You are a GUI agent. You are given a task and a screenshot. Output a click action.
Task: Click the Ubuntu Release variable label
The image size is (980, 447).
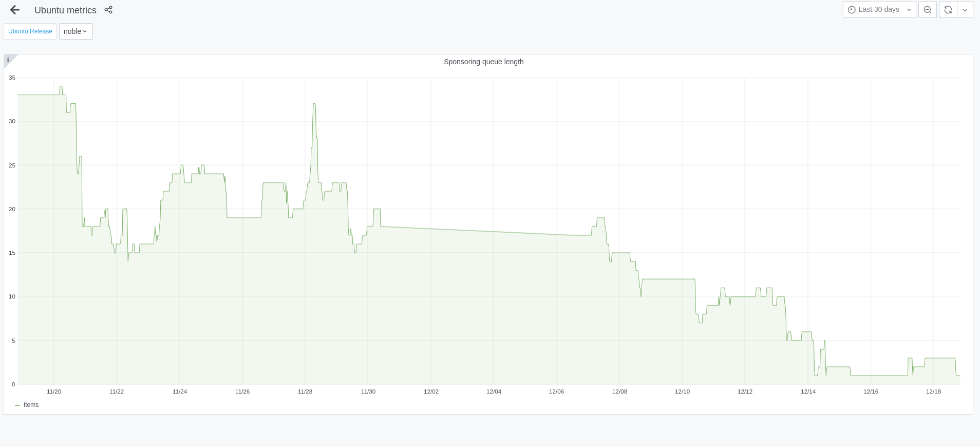pyautogui.click(x=30, y=31)
